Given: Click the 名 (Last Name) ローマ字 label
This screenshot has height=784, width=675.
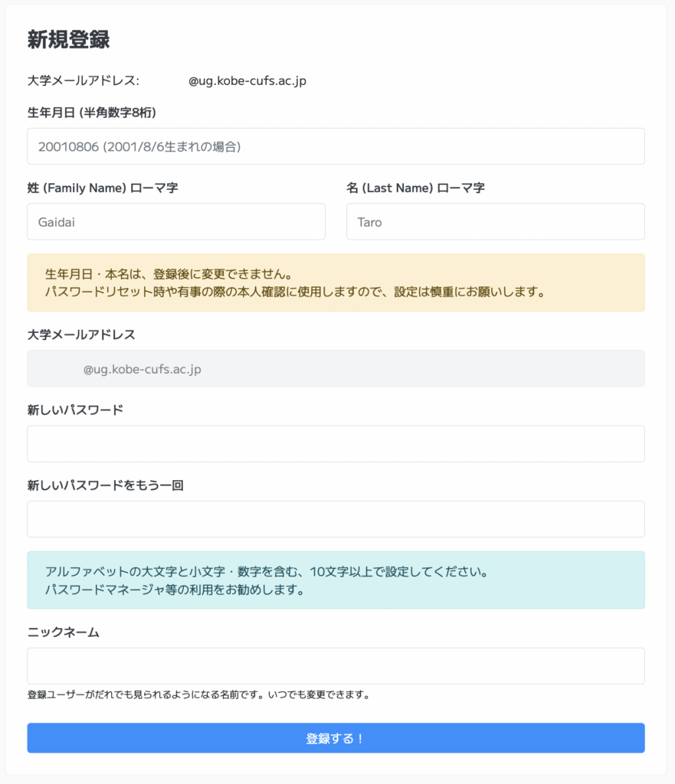Looking at the screenshot, I should click(x=415, y=188).
